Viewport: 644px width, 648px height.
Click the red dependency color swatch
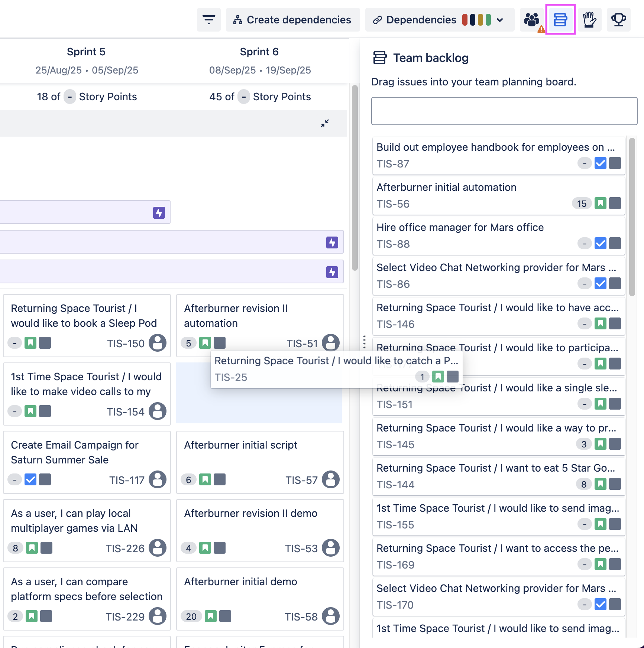click(465, 20)
